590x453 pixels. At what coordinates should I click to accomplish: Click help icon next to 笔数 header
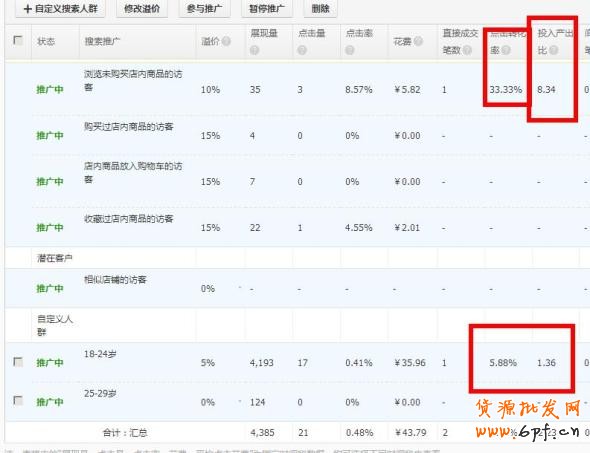(467, 50)
